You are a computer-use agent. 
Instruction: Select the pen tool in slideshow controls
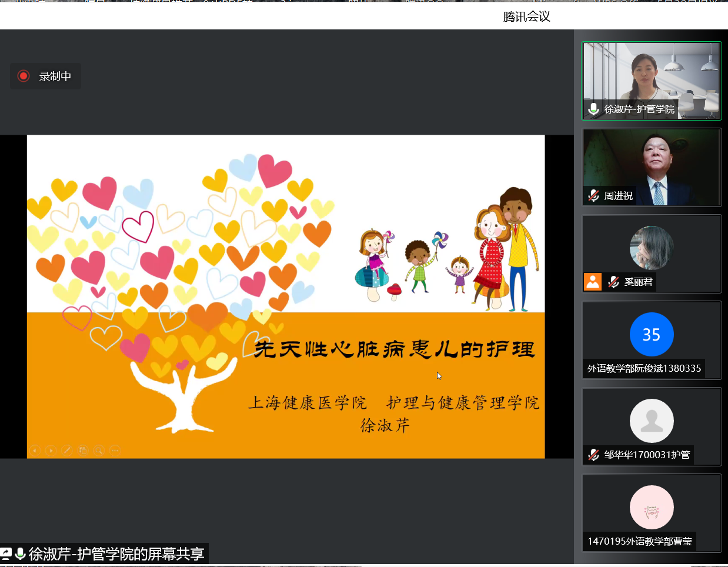tap(66, 451)
